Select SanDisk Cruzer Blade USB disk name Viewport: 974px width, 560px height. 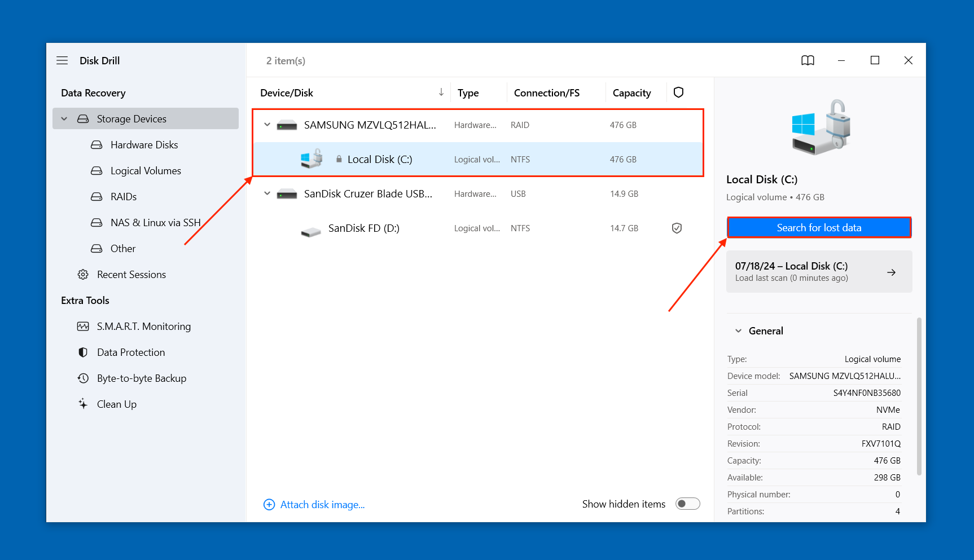point(368,194)
